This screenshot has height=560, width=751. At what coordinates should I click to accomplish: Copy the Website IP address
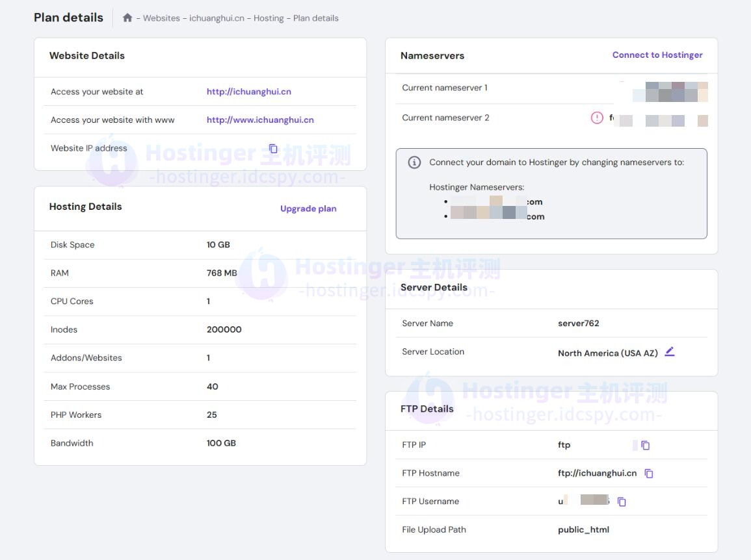273,149
